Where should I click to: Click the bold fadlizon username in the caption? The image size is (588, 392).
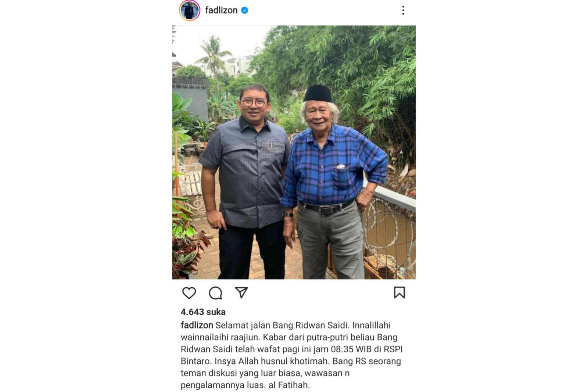pos(197,325)
